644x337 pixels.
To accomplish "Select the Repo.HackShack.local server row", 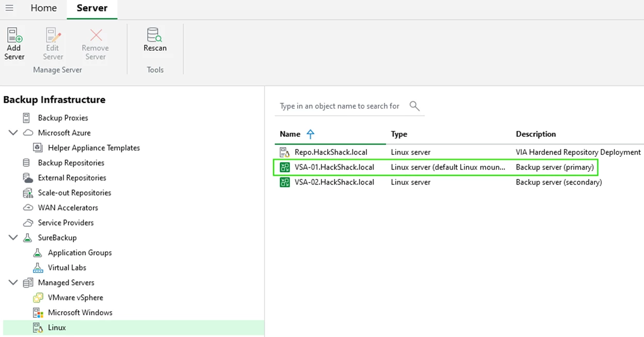I will coord(334,152).
